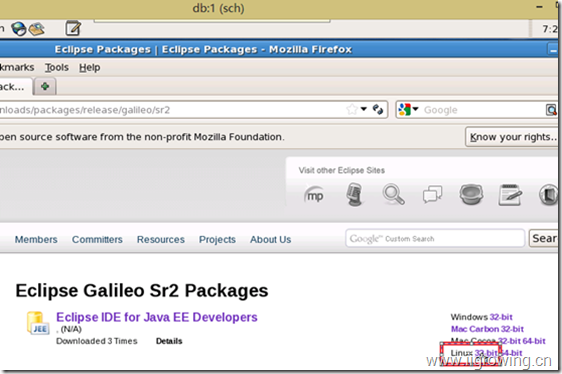This screenshot has height=374, width=562.
Task: Minimize the db:1 (sch) VNC window
Action: (x=539, y=7)
